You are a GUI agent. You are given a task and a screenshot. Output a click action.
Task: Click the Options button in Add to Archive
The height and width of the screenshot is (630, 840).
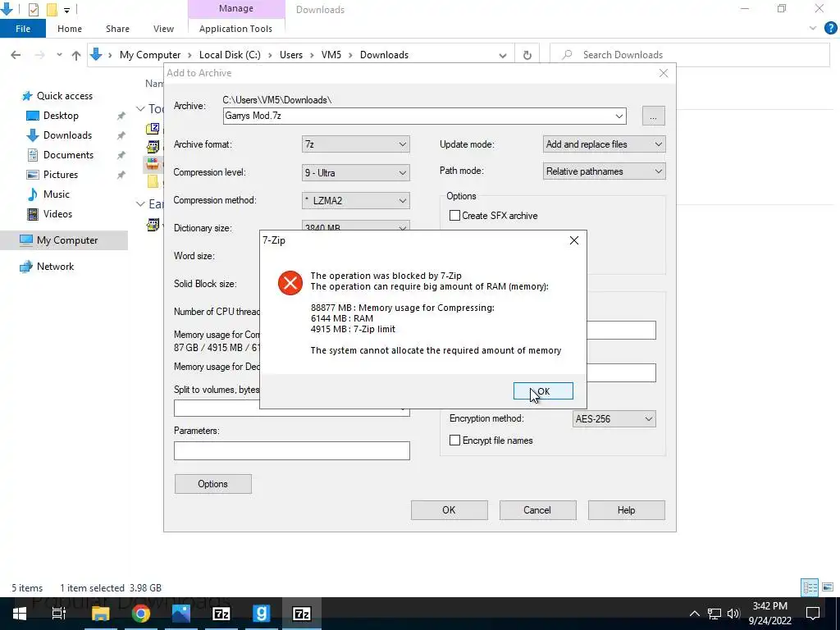[x=212, y=484]
